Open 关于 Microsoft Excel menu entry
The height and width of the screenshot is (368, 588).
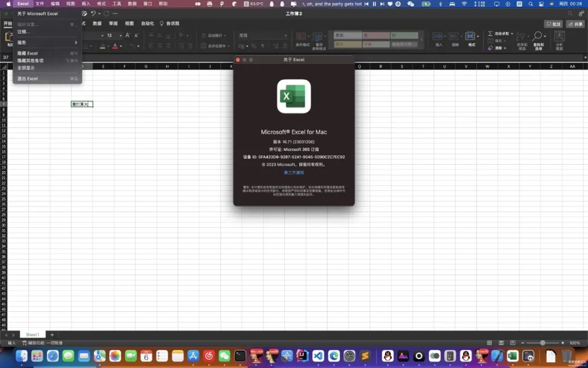coord(38,14)
